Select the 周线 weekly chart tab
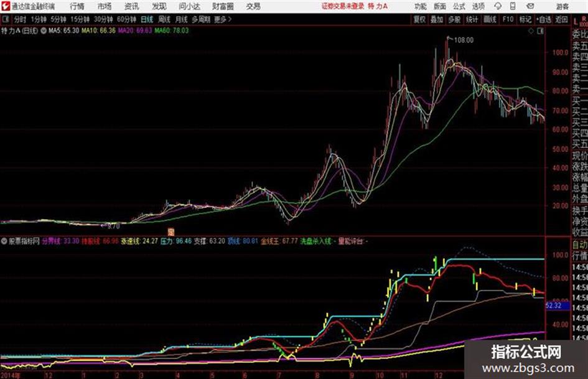The image size is (588, 379). click(x=164, y=19)
